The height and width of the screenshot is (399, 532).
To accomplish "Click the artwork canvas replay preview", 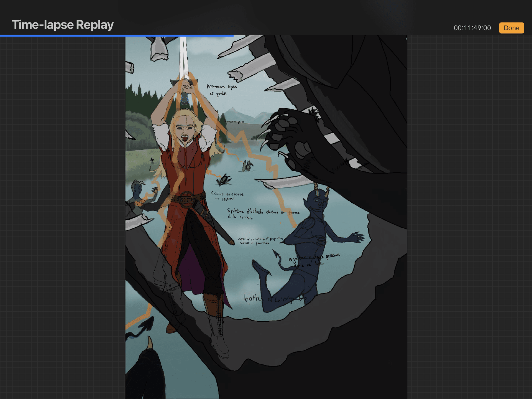I will point(266,217).
